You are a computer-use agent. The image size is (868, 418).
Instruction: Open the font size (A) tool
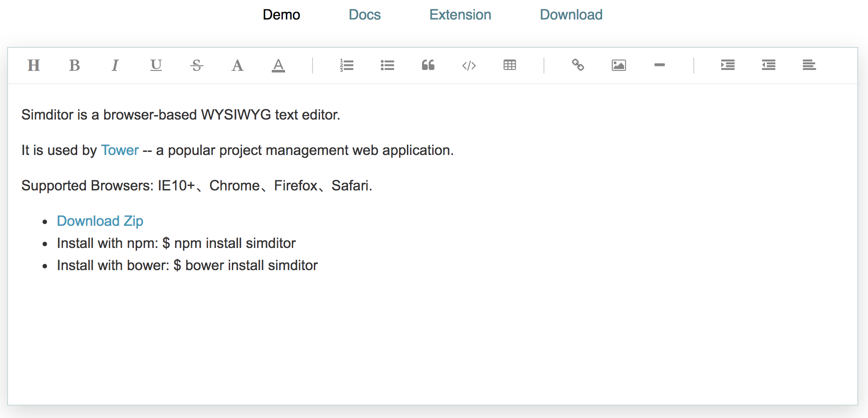click(238, 66)
